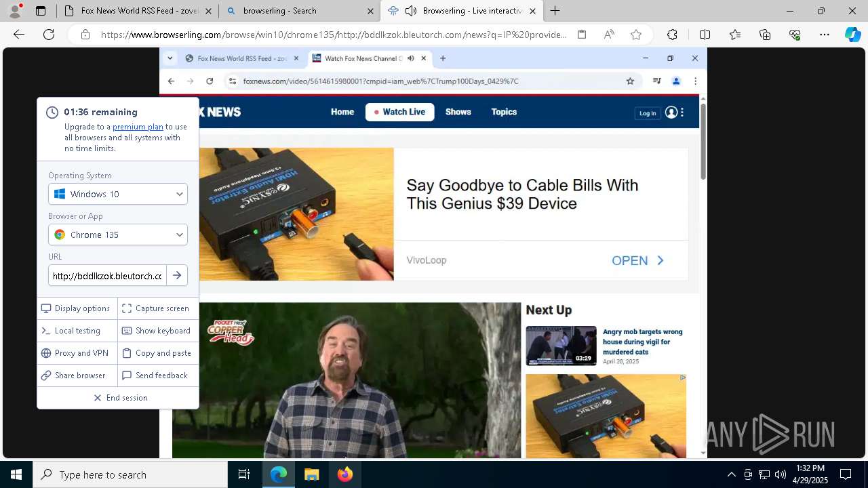Open Edge profile avatar icon
Viewport: 868px width, 488px height.
(15, 10)
